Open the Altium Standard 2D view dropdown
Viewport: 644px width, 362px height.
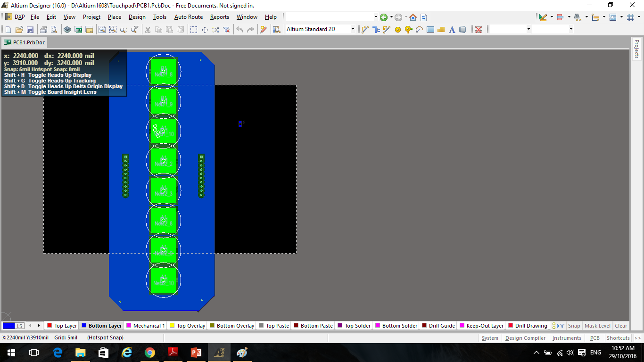point(352,29)
